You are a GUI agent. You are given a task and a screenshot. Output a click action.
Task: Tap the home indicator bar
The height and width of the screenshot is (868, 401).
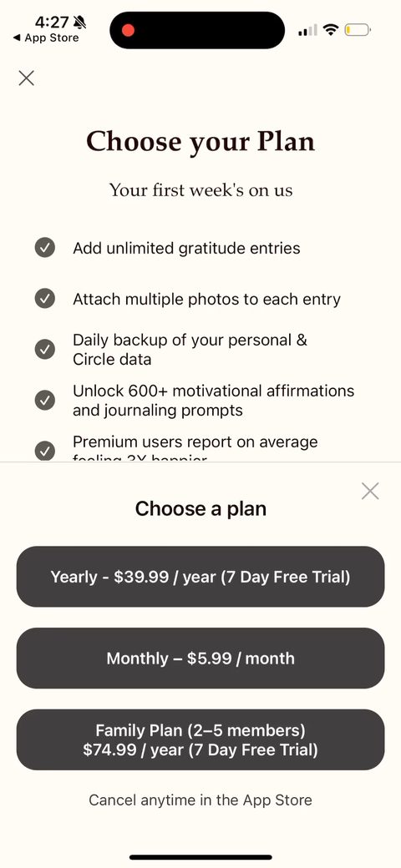(200, 857)
